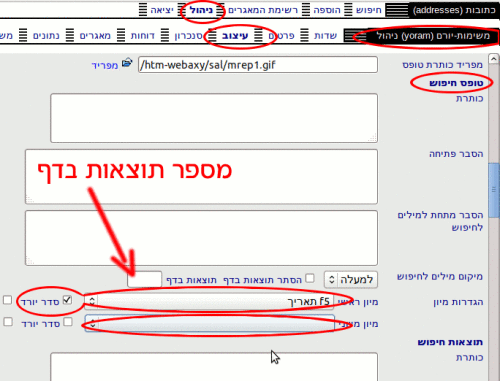This screenshot has height=381, width=500.
Task: Tick the leftmost checkbox on primary sort row
Action: click(7, 300)
